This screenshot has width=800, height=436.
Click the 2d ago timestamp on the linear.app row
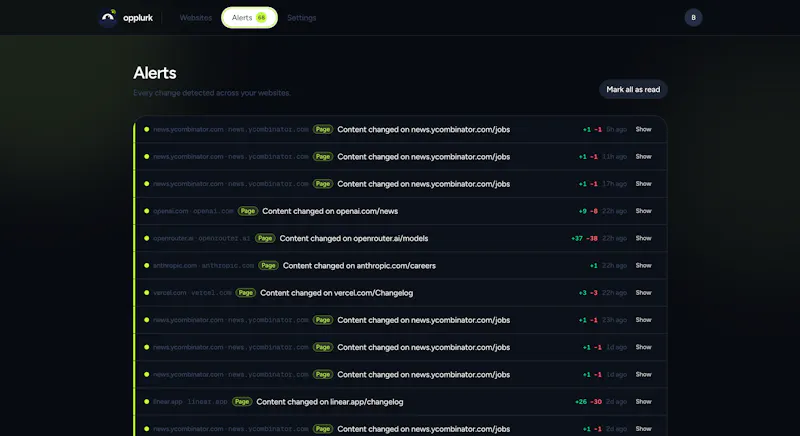click(x=616, y=402)
